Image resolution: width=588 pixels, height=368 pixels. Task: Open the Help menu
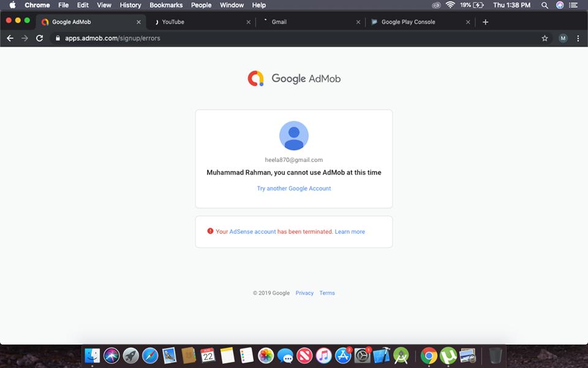coord(258,6)
